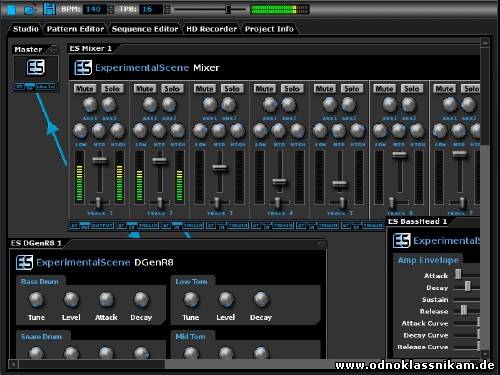Solo mixer track 3
The image size is (500, 375).
tap(232, 89)
